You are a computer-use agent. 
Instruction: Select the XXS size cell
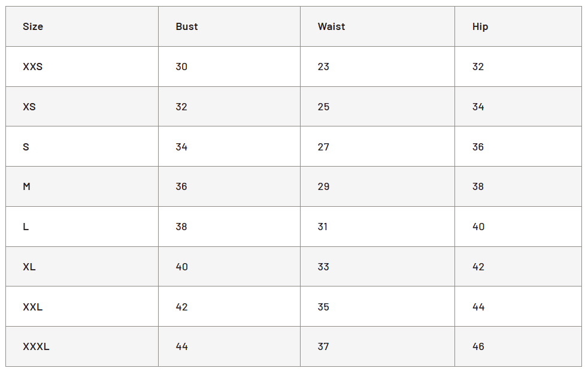(82, 67)
